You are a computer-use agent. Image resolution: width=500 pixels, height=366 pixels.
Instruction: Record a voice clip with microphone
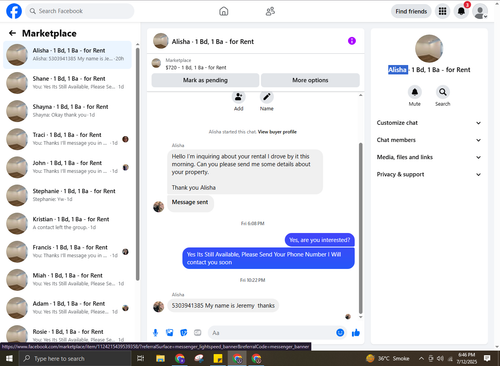156,332
